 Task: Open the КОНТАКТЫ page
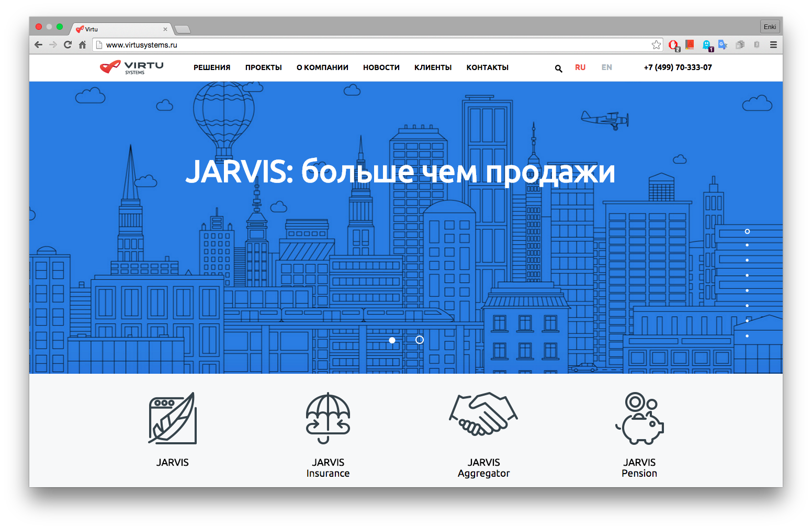[x=488, y=67]
